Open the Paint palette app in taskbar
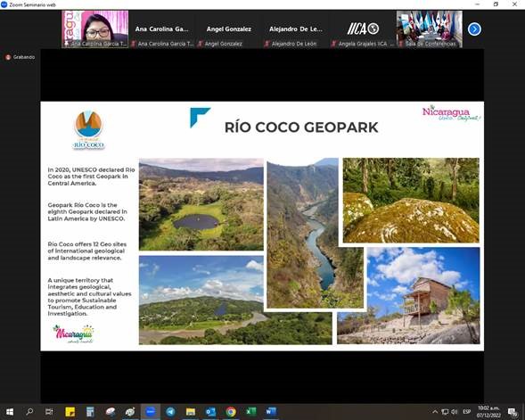 coord(111,412)
